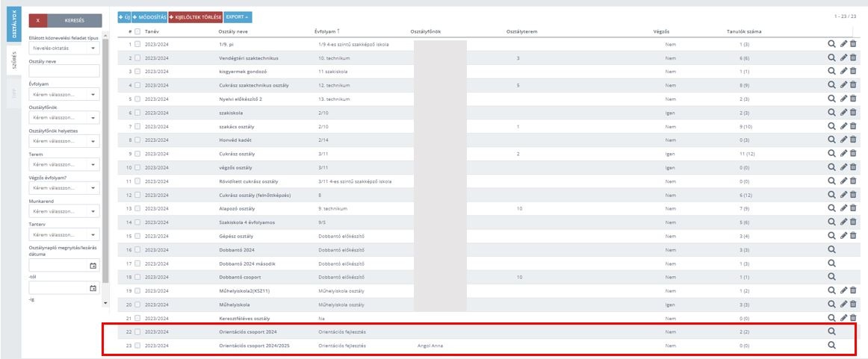The height and width of the screenshot is (359, 868).
Task: Open details of Keresztféléves osztály
Action: pyautogui.click(x=831, y=317)
